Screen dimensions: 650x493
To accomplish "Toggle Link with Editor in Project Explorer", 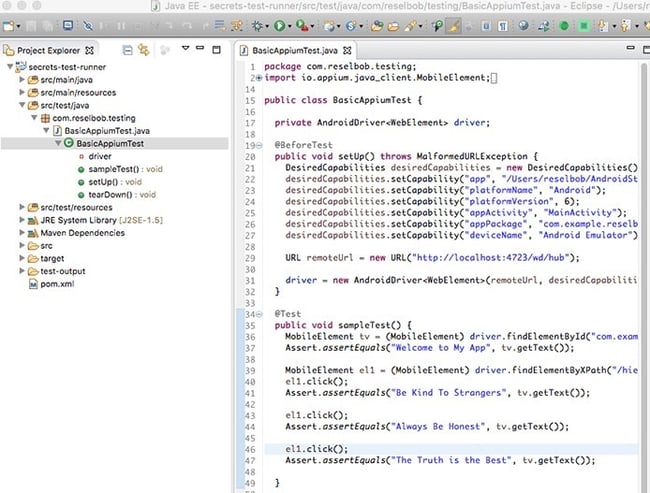I will pos(144,50).
